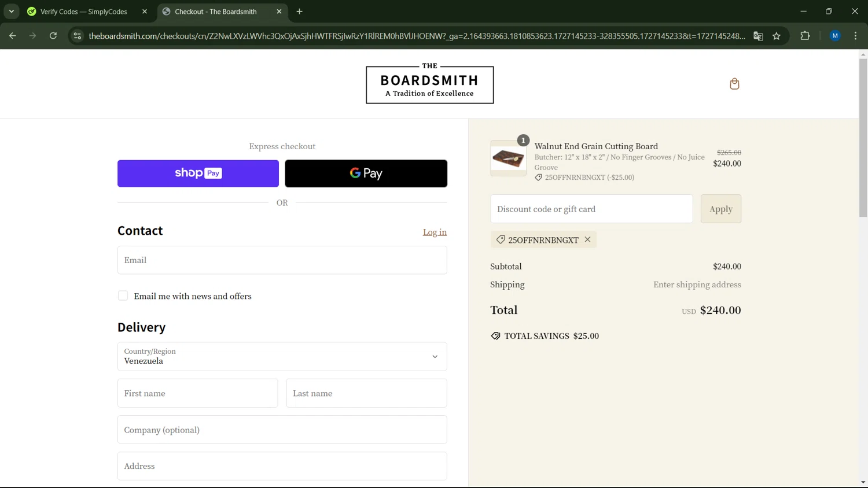868x488 pixels.
Task: Focus the First name field
Action: pyautogui.click(x=197, y=393)
